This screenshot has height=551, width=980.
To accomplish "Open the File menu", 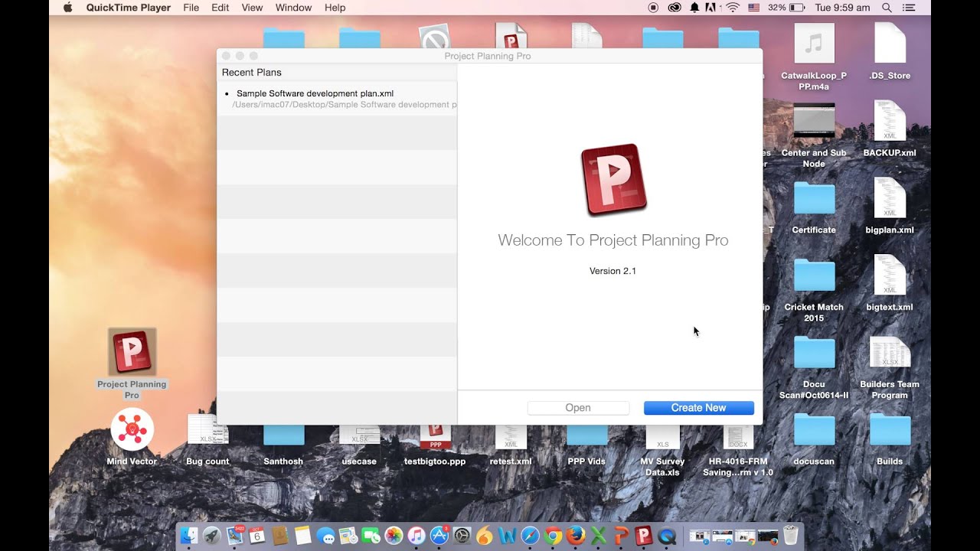I will [x=191, y=8].
